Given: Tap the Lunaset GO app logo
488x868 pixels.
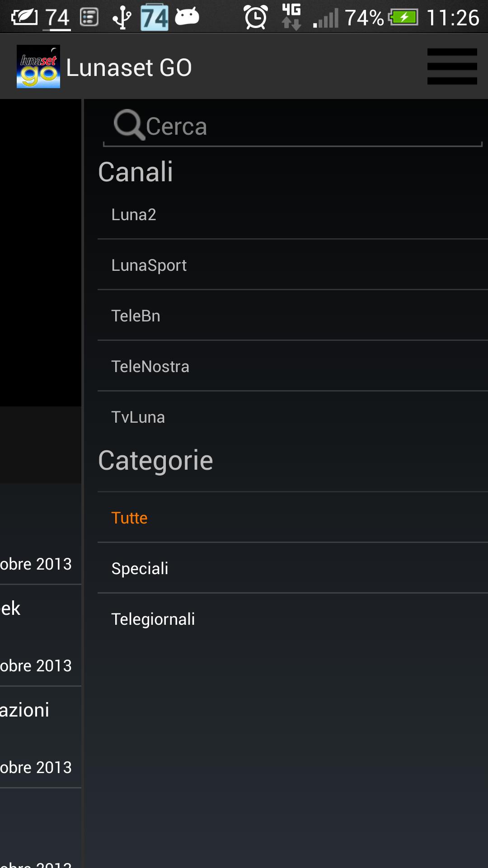Looking at the screenshot, I should (38, 66).
